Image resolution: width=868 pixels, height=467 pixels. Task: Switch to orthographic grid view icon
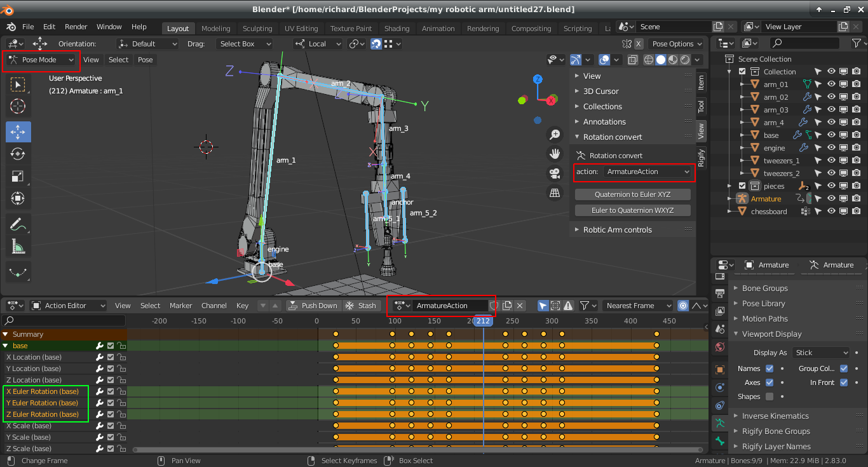point(555,193)
